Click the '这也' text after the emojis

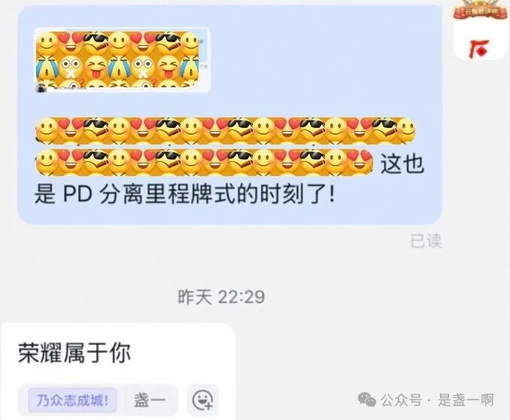tap(402, 163)
